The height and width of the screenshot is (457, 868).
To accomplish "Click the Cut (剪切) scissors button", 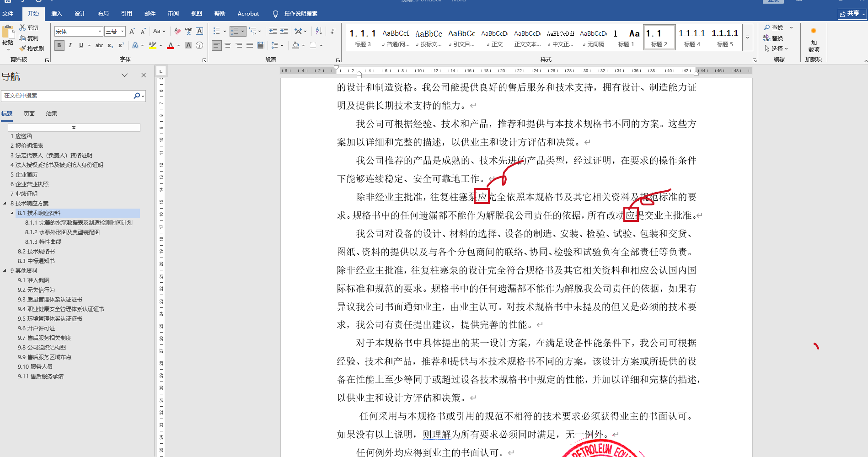I will pos(29,28).
